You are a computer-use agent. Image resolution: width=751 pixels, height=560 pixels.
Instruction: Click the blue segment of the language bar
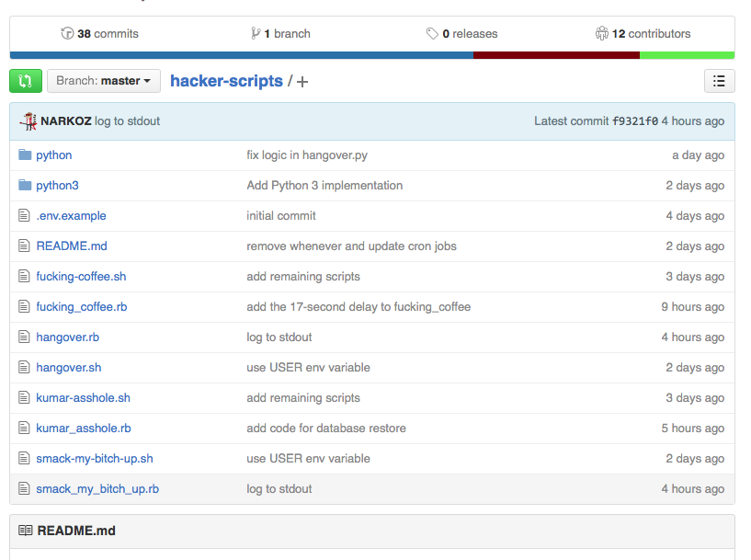[x=242, y=55]
